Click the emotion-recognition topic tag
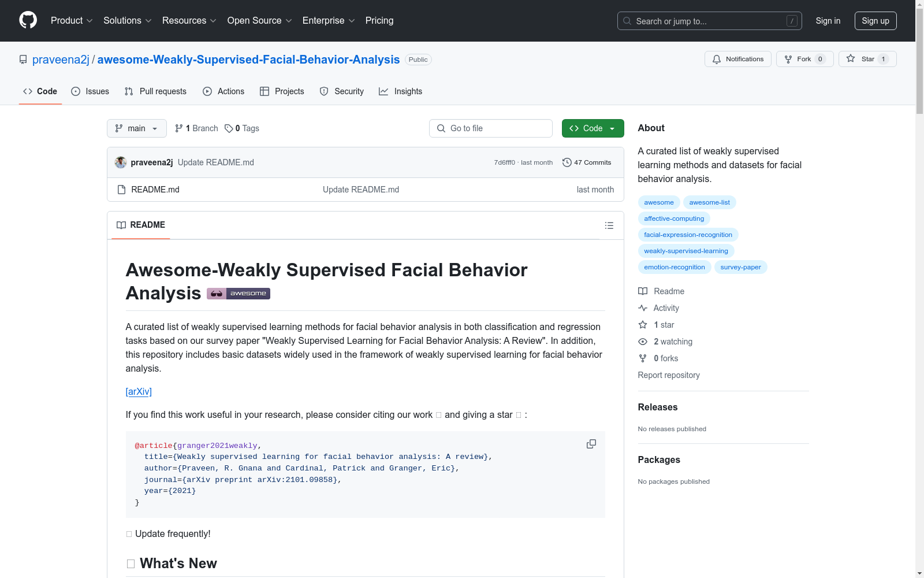924x578 pixels. pyautogui.click(x=675, y=267)
